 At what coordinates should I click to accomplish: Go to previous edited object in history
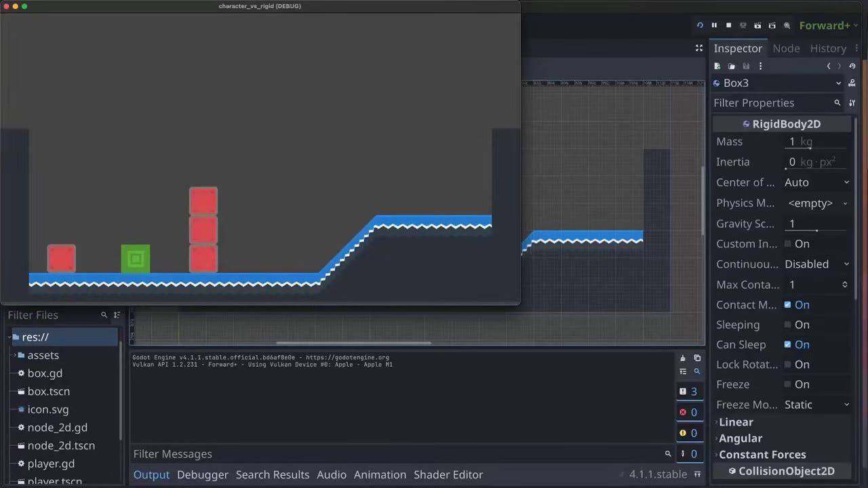[828, 66]
